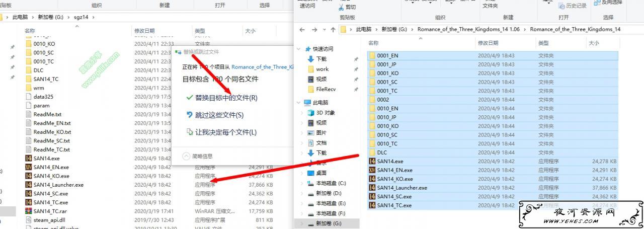Sort by 修改日期 column in right window

488,43
